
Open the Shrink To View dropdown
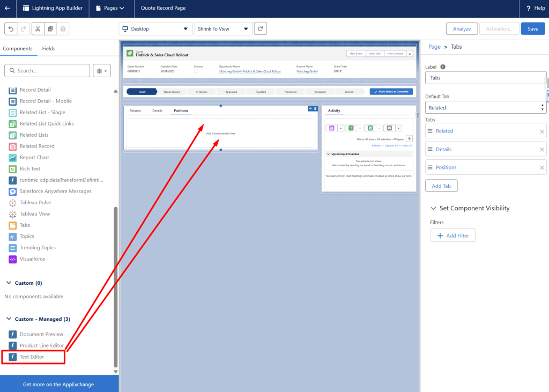click(x=223, y=29)
